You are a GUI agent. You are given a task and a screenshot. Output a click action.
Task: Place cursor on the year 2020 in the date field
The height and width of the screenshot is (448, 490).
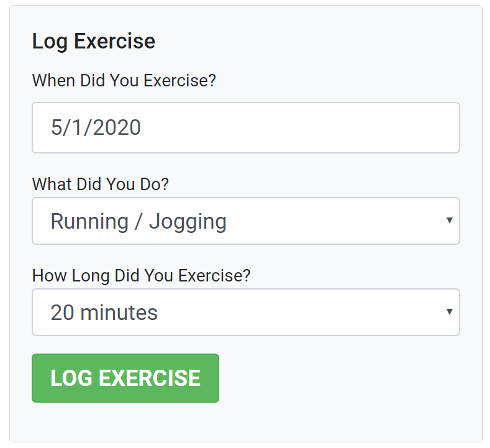tap(117, 127)
